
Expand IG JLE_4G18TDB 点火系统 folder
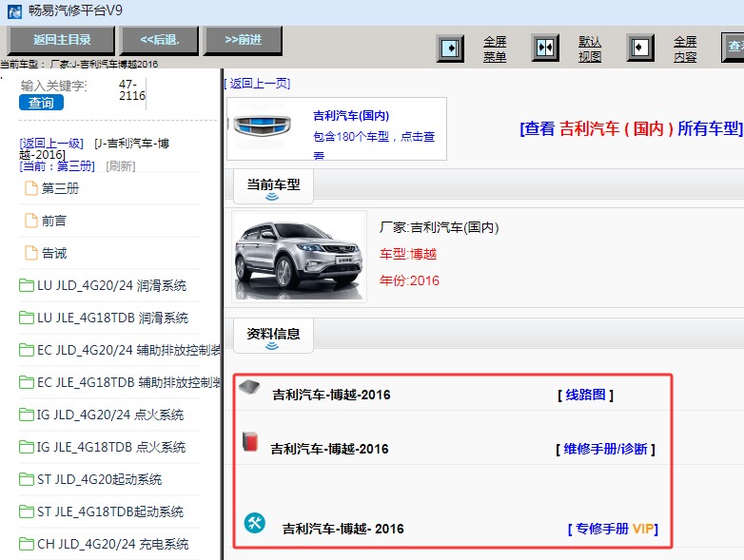103,447
